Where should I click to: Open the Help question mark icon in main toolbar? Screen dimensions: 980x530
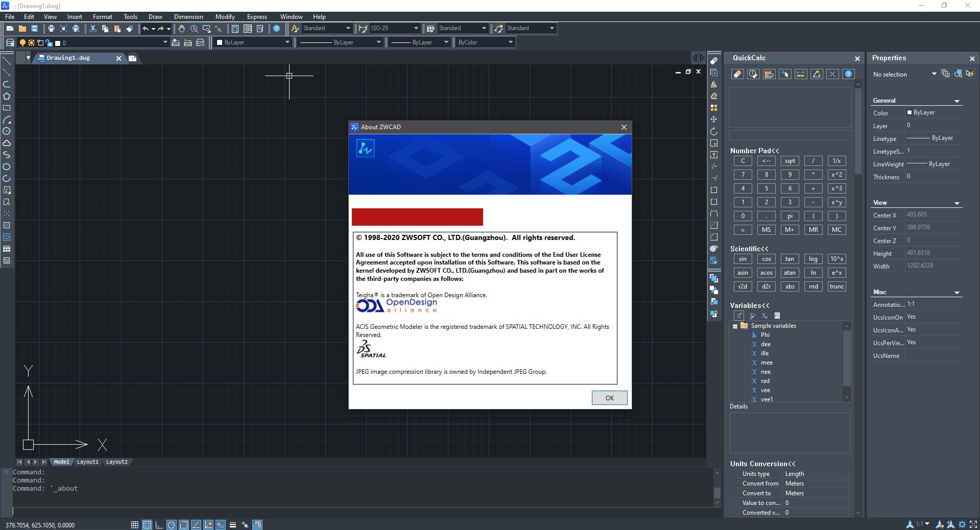point(277,29)
